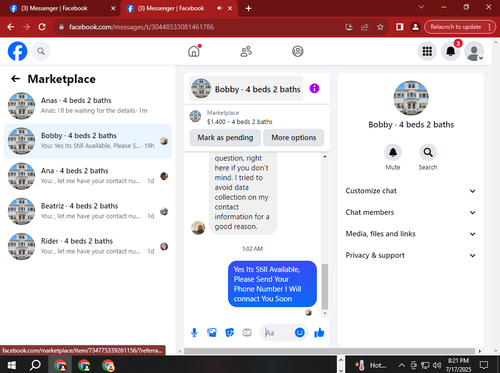Open the Chrome three-dot menu
500x373 pixels.
tap(489, 27)
